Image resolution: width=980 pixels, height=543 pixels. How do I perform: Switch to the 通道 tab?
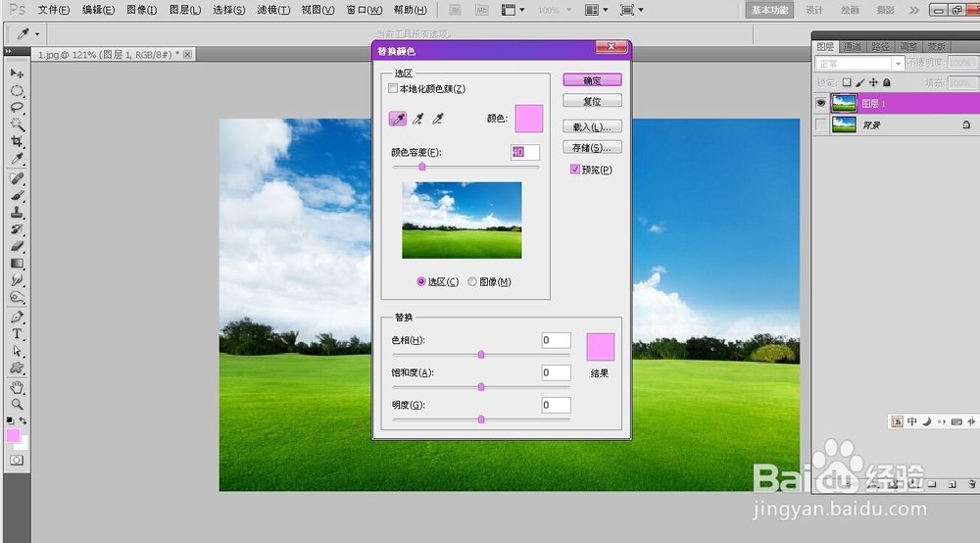(x=853, y=47)
